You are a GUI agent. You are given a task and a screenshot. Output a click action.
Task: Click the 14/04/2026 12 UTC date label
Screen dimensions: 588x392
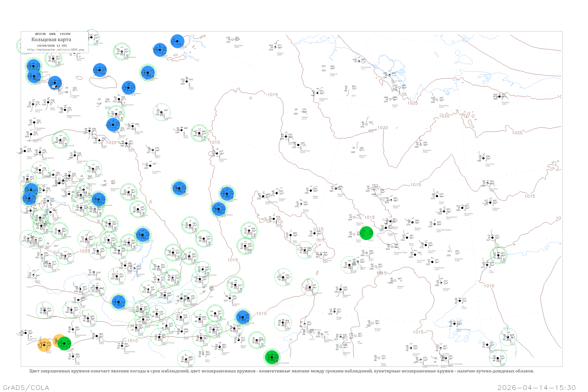click(52, 46)
